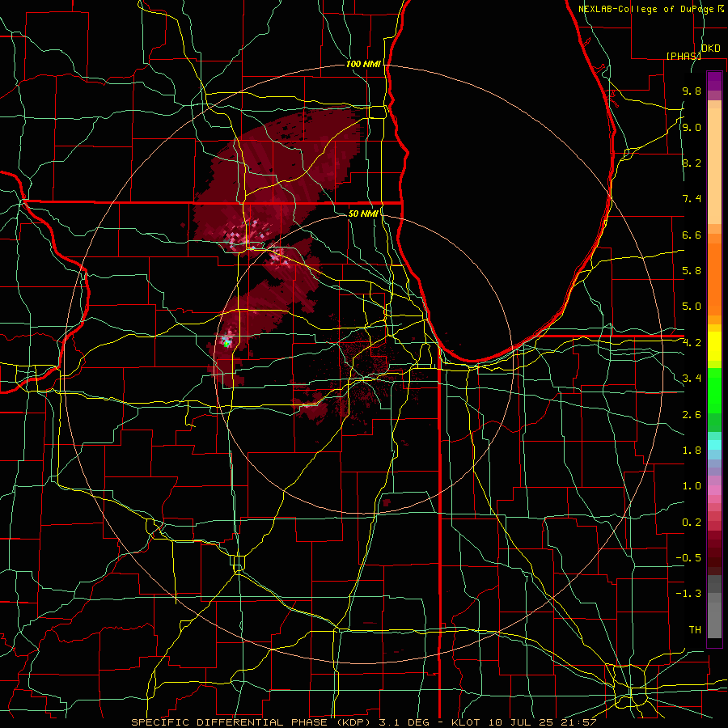Click the NEXLAB-College of DuPage credit text
This screenshot has height=728, width=728.
(x=647, y=9)
